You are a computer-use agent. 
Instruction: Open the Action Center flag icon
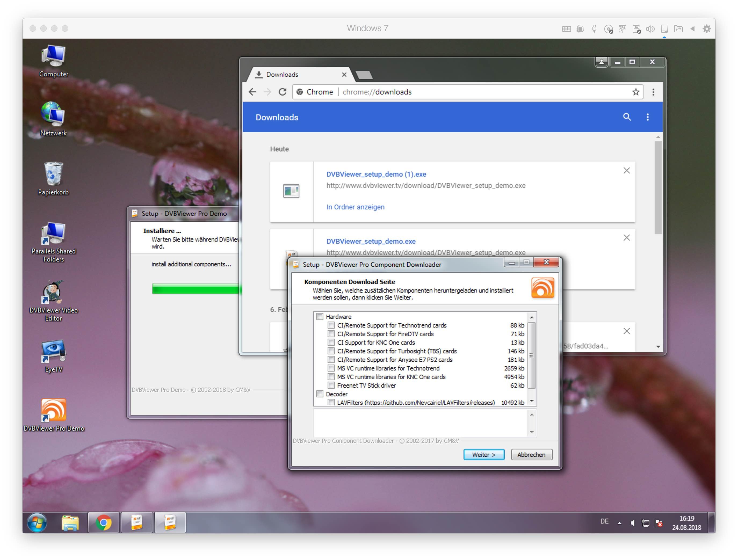point(659,523)
